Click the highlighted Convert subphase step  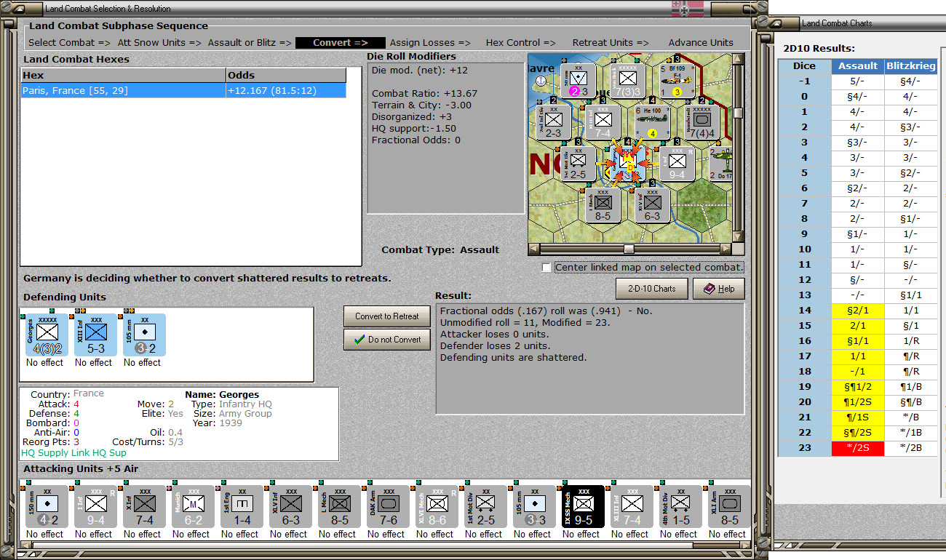pyautogui.click(x=341, y=43)
